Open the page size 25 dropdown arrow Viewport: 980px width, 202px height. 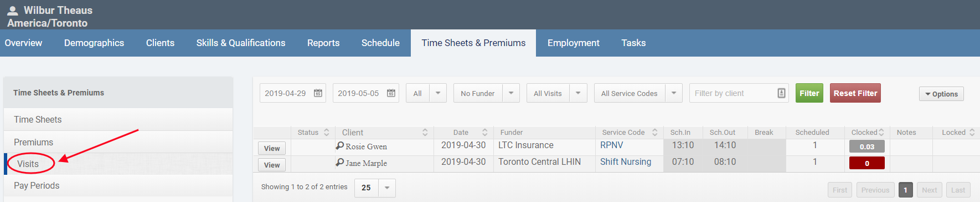click(387, 188)
